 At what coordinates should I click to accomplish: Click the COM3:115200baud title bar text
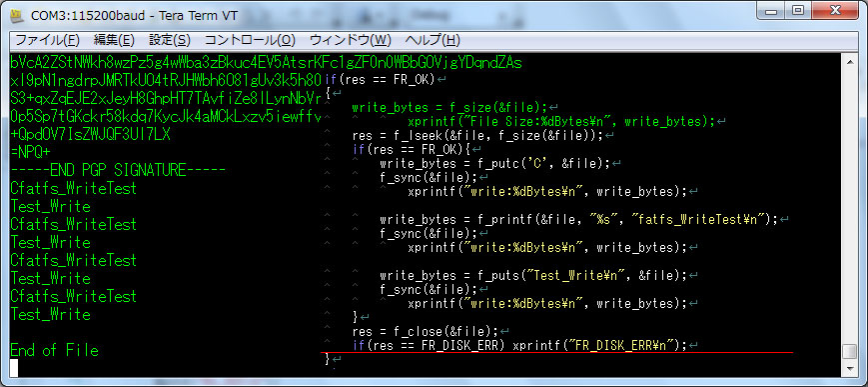(x=135, y=16)
